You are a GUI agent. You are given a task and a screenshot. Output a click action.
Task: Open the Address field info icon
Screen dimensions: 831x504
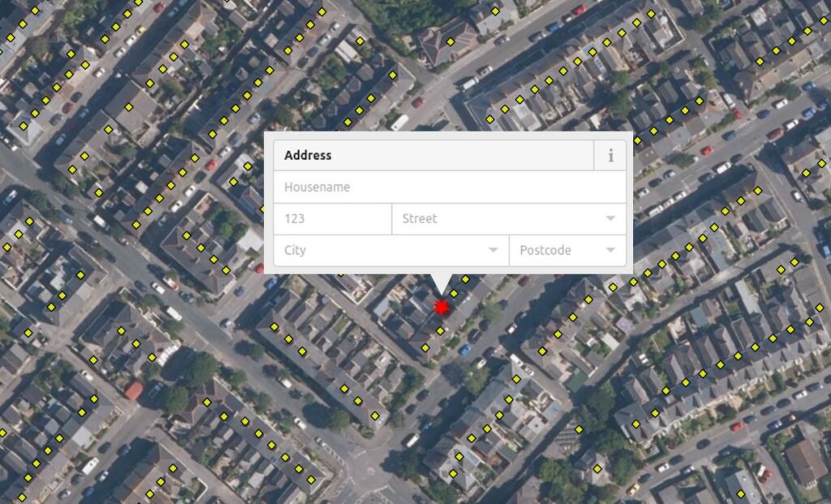[x=610, y=155]
